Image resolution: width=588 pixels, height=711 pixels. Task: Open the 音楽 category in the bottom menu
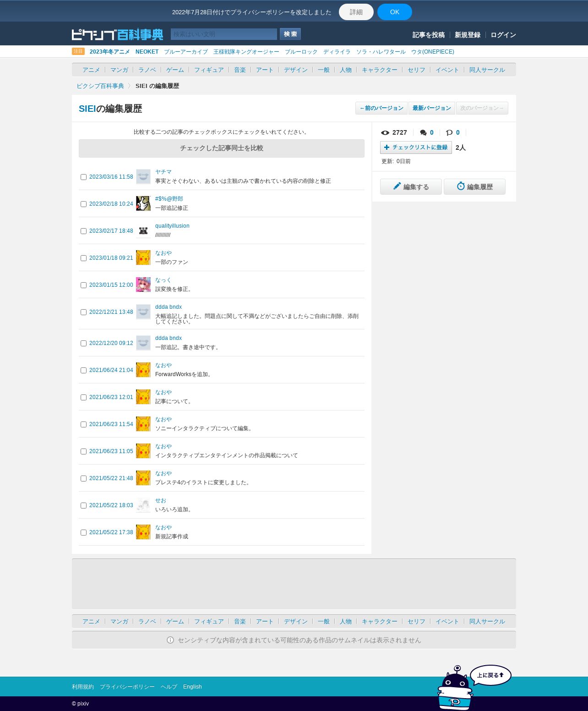click(x=240, y=622)
